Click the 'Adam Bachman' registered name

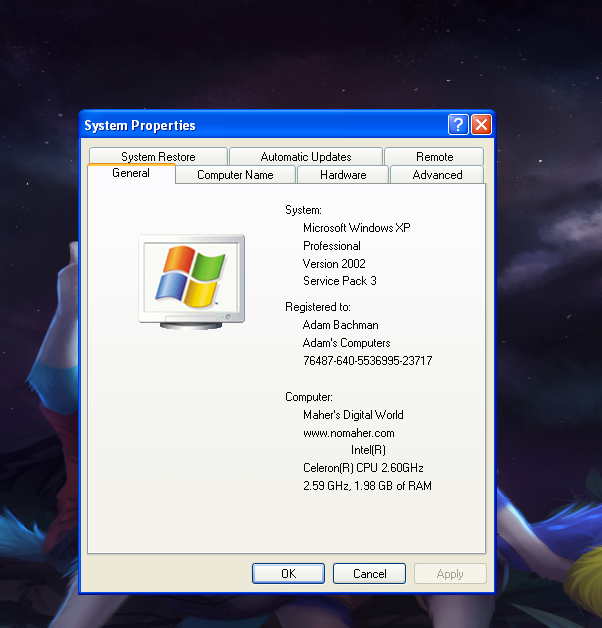pyautogui.click(x=340, y=325)
